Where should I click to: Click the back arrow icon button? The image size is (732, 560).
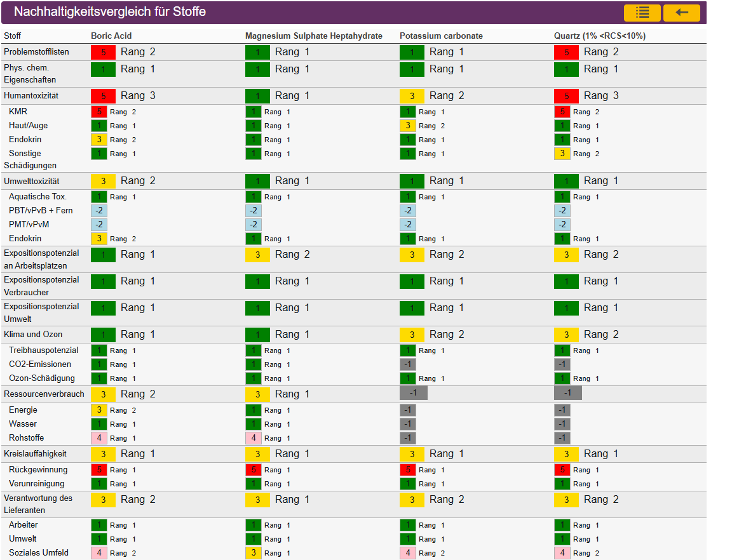(x=681, y=13)
